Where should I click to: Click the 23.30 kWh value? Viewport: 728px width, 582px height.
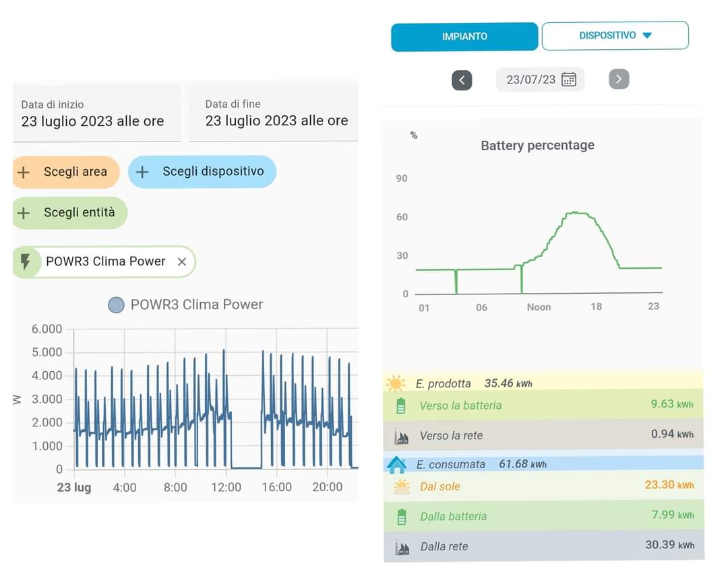(669, 485)
